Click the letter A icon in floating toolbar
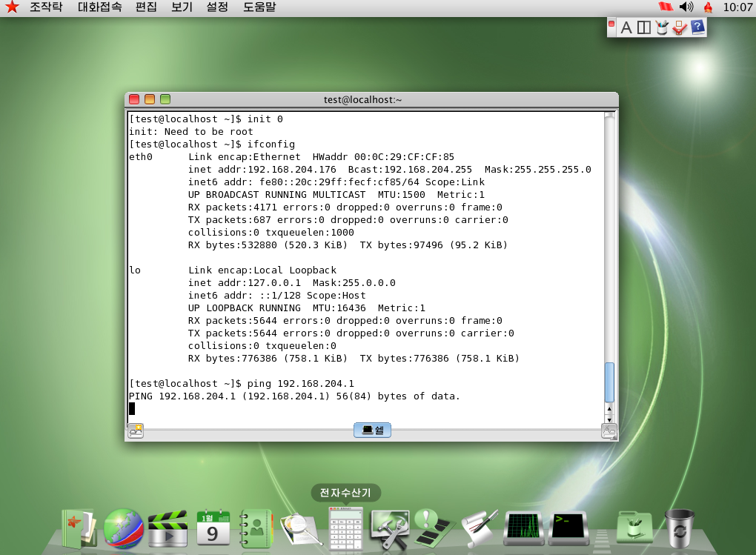The width and height of the screenshot is (756, 555). pyautogui.click(x=626, y=28)
